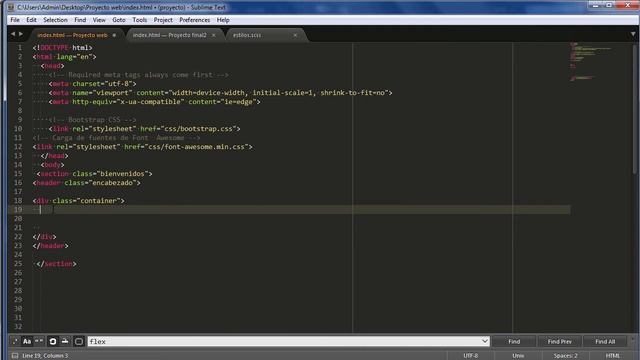640x360 pixels.
Task: Click the Find Prev button
Action: tap(559, 341)
